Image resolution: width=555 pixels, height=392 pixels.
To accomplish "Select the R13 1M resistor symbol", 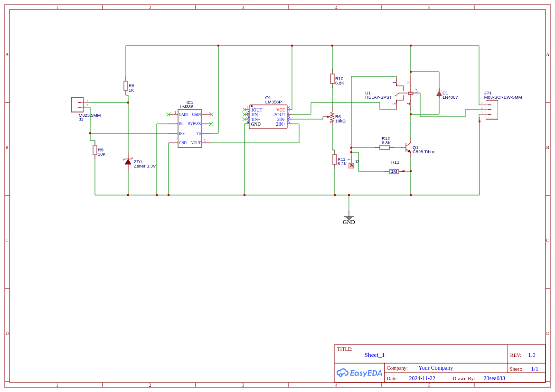I will click(x=394, y=171).
